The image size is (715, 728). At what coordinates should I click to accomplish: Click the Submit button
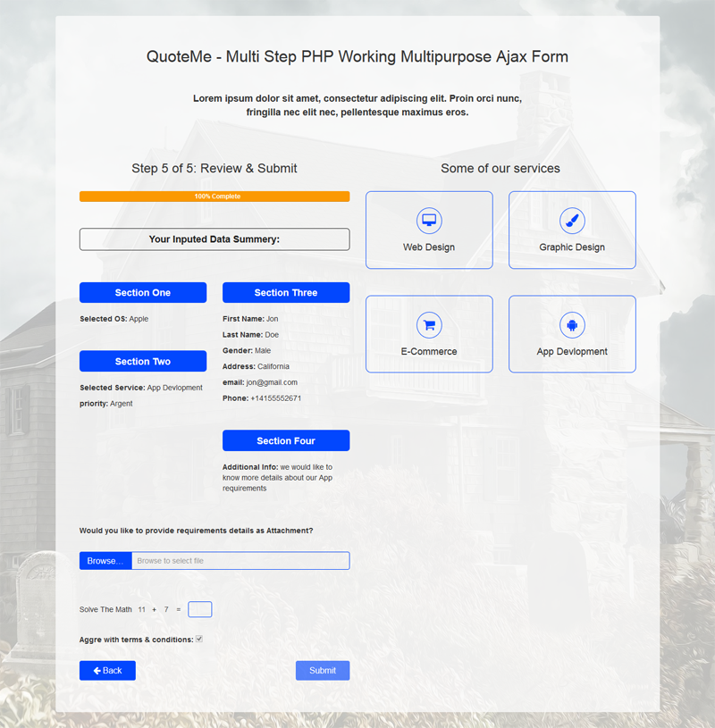click(323, 670)
